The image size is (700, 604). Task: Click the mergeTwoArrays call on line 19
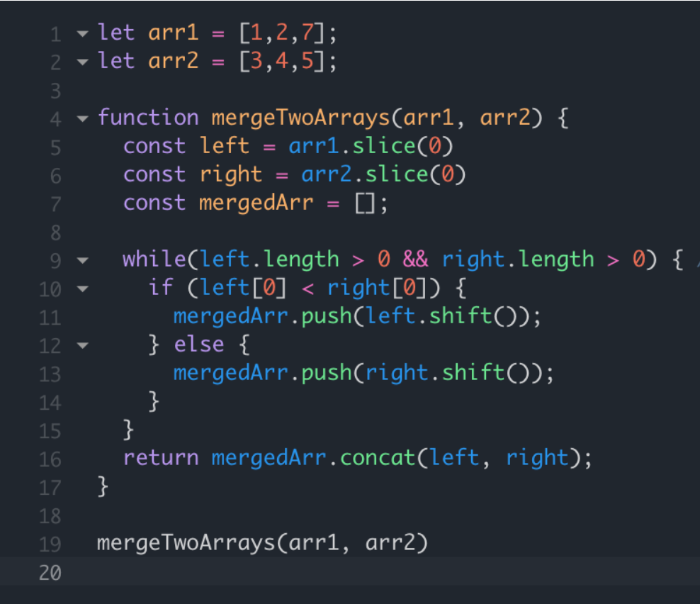pyautogui.click(x=184, y=543)
